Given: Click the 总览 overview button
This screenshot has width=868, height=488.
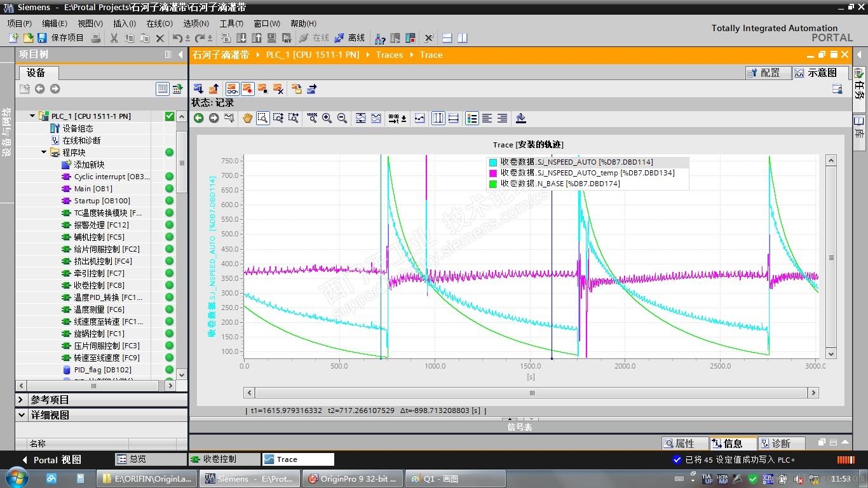Looking at the screenshot, I should [x=150, y=459].
